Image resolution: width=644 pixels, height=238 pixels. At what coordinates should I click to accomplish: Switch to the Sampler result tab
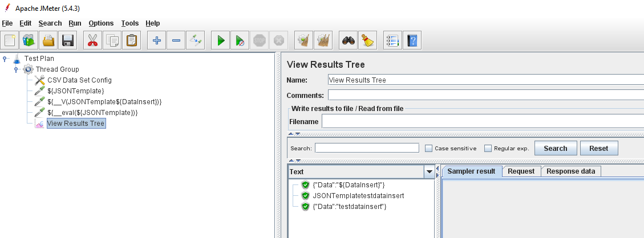(472, 171)
